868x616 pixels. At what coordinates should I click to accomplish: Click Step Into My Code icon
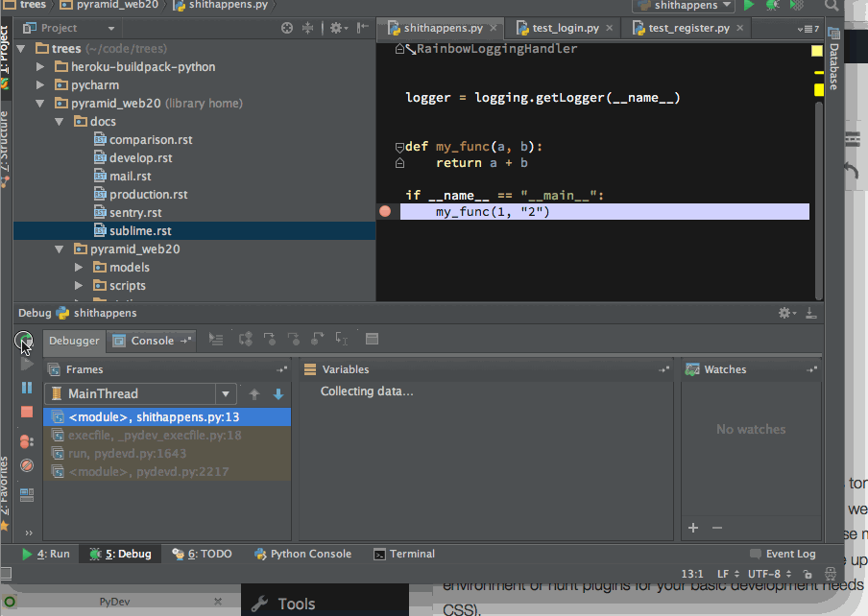click(294, 339)
